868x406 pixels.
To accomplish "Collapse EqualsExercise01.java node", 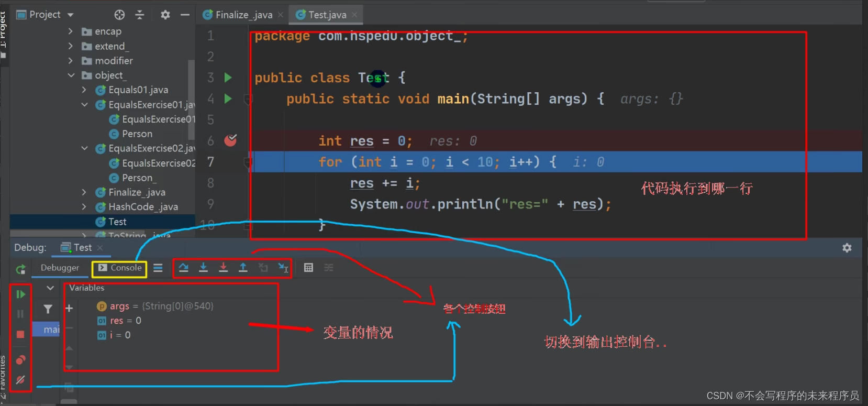I will [x=84, y=105].
